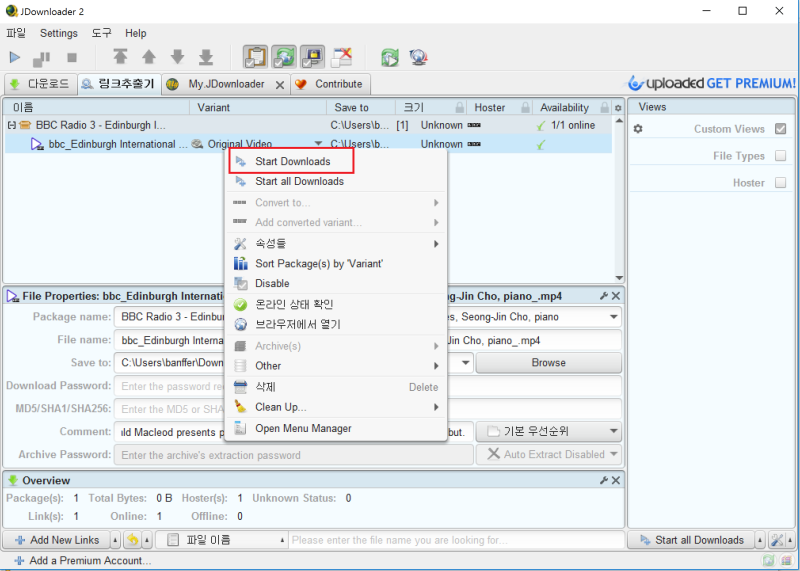Toggle the File Types checkbox

click(x=781, y=156)
